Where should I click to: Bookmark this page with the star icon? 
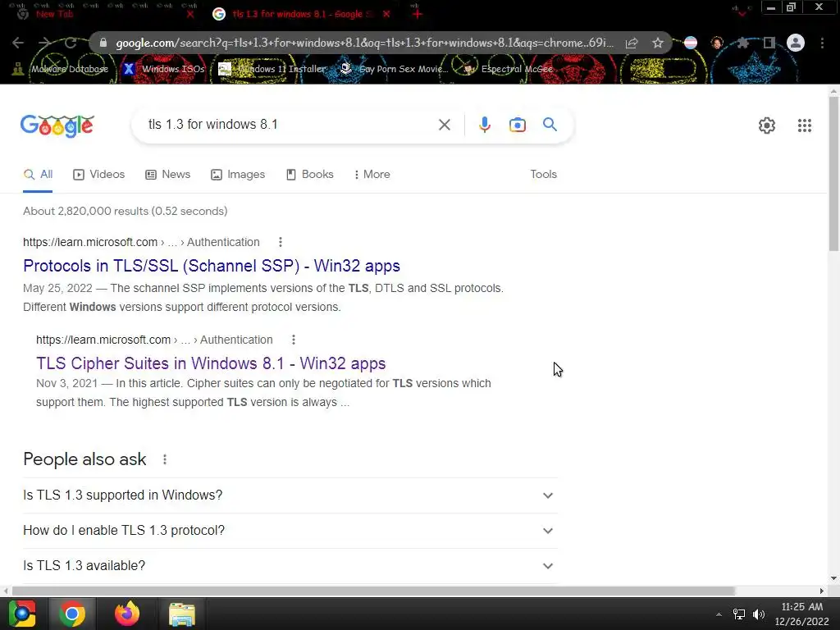658,43
